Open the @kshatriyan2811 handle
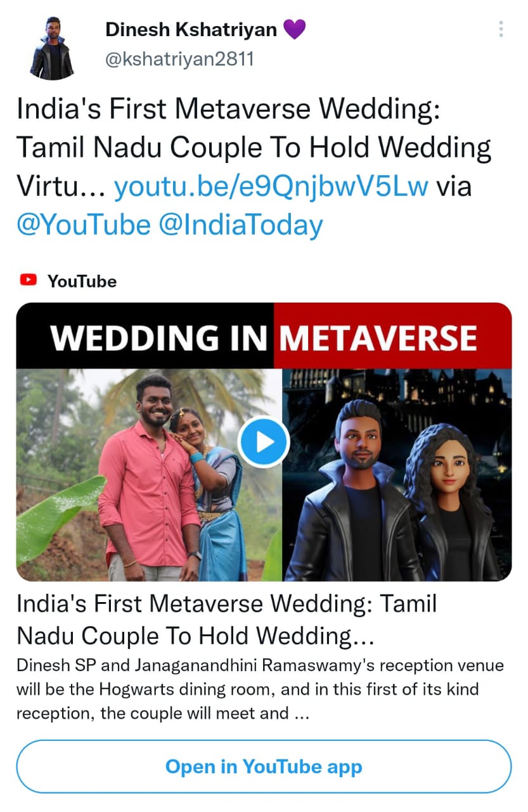Image resolution: width=528 pixels, height=812 pixels. (179, 60)
